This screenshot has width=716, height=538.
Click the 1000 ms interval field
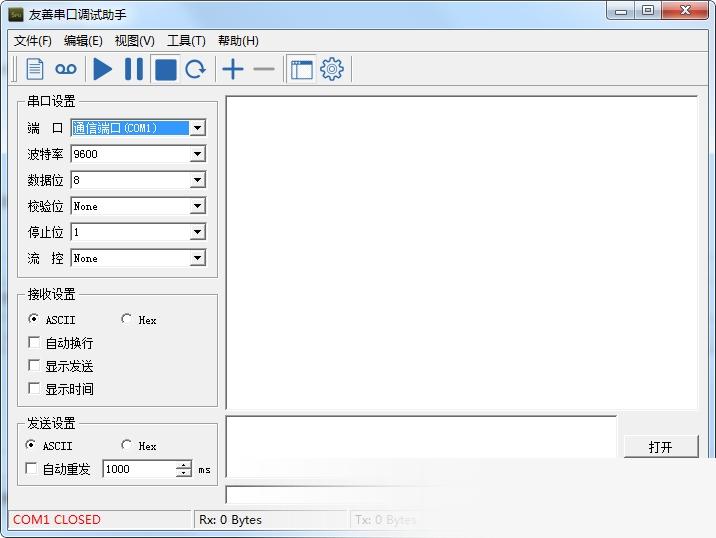pos(139,469)
